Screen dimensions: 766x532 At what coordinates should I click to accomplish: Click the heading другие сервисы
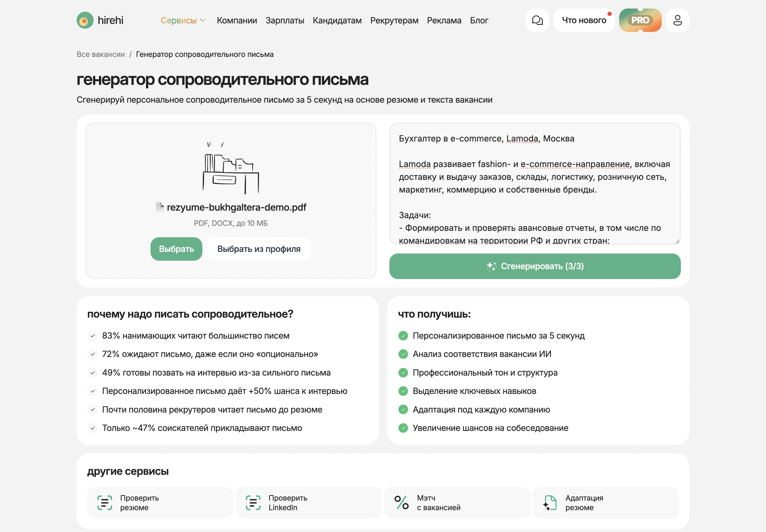(x=128, y=471)
